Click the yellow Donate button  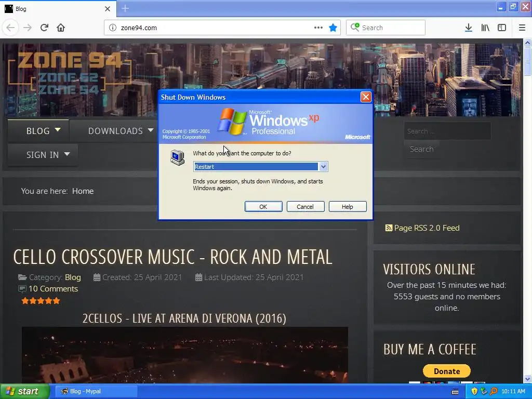tap(446, 371)
